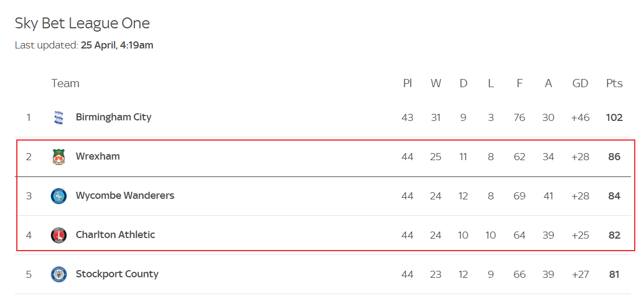Open the Charlton Athletic team link
Image resolution: width=644 pixels, height=298 pixels.
click(x=115, y=235)
